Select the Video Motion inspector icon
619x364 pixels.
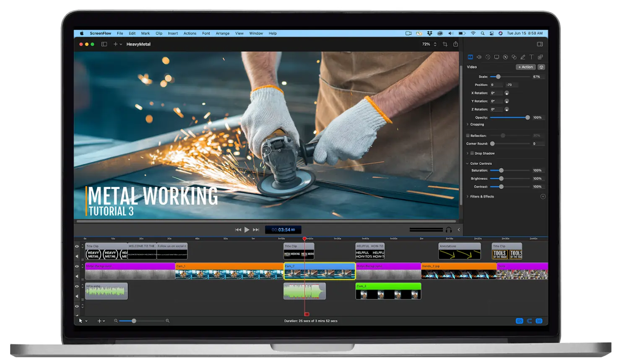click(x=488, y=57)
